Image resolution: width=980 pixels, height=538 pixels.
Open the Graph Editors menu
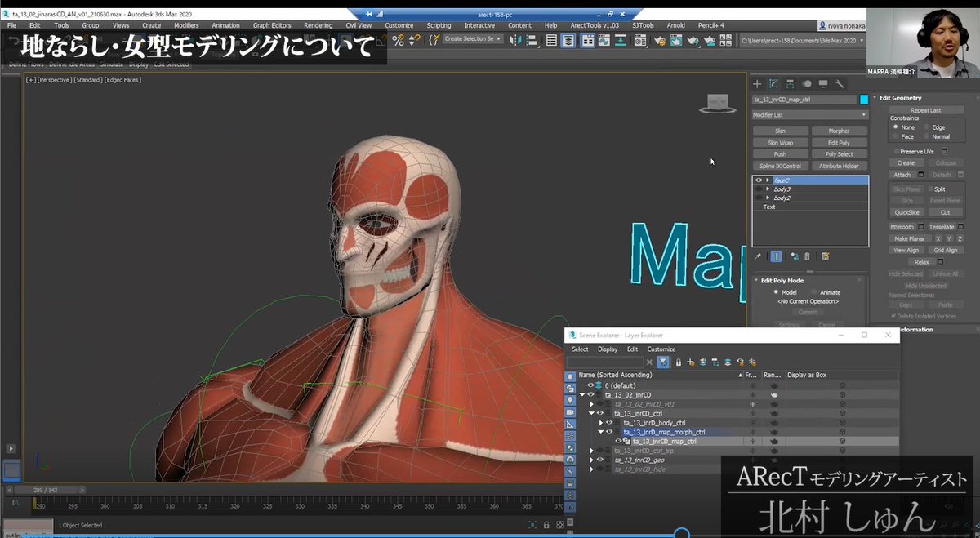coord(271,25)
